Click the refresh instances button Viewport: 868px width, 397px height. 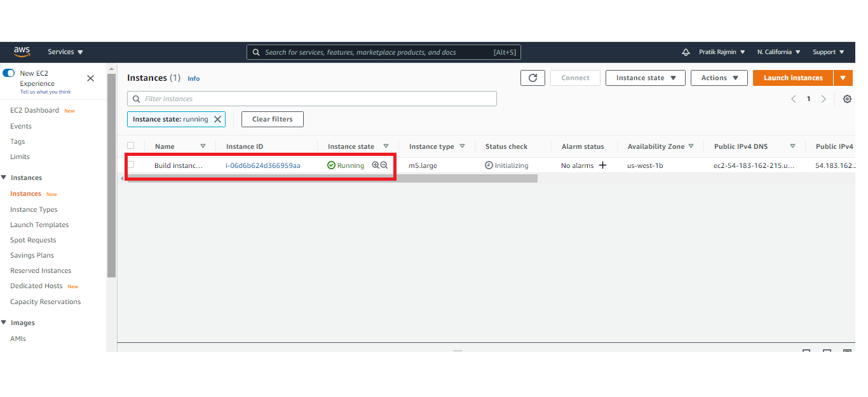(532, 78)
